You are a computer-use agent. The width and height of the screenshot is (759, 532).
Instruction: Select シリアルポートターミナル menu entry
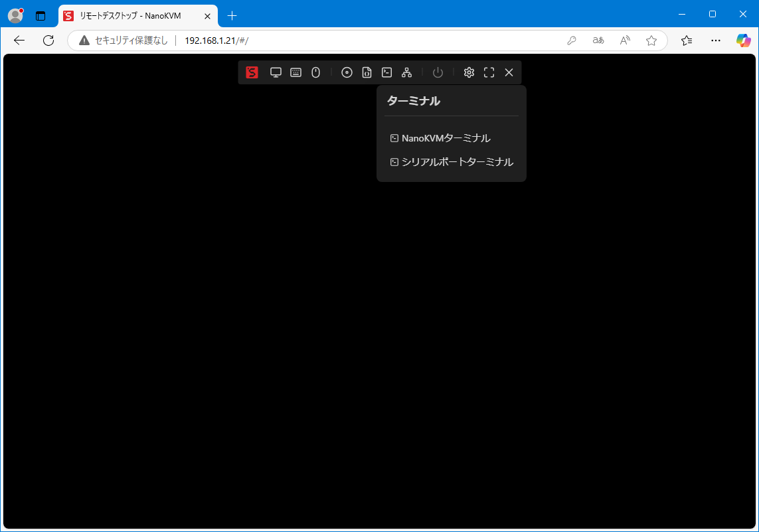point(457,162)
